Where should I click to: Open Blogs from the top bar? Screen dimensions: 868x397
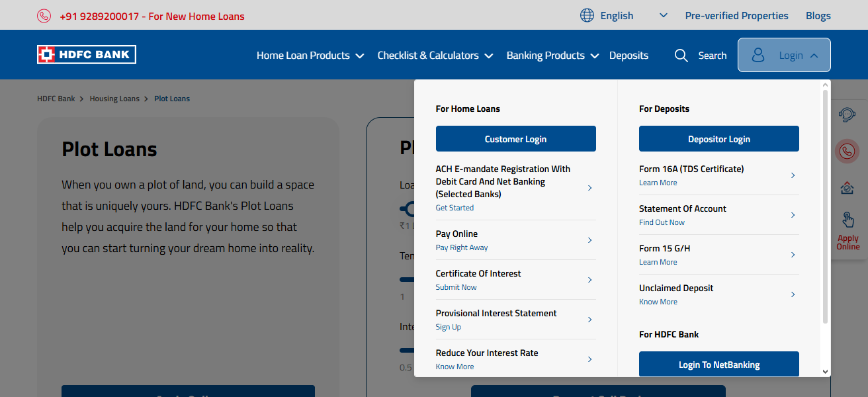[818, 15]
